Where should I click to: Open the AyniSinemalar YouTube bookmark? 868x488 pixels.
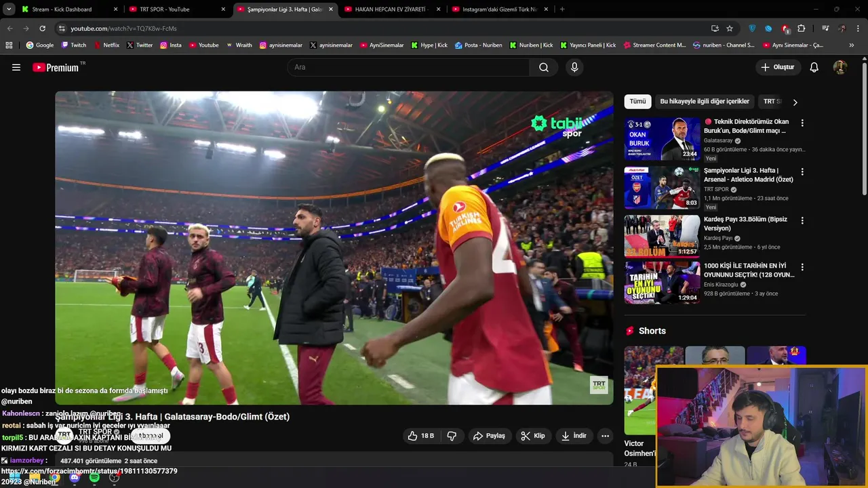[382, 45]
